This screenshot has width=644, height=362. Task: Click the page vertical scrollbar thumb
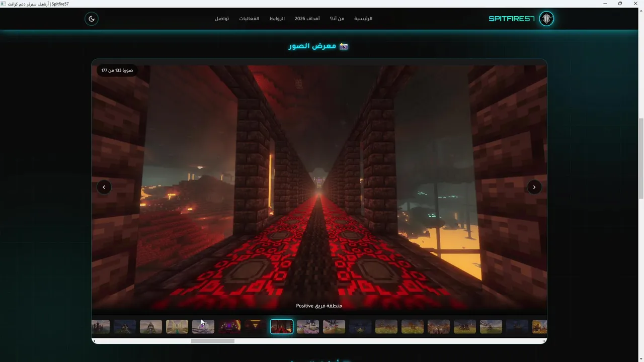641,158
